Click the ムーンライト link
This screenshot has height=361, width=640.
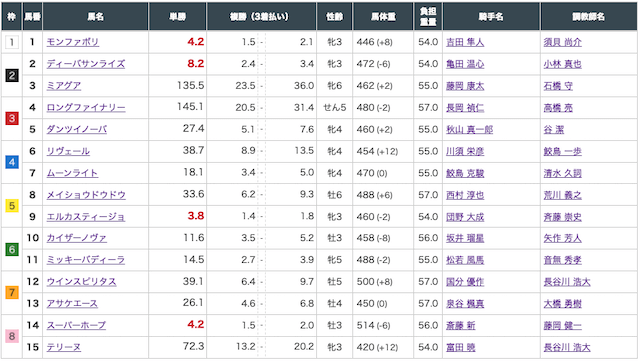coord(72,173)
